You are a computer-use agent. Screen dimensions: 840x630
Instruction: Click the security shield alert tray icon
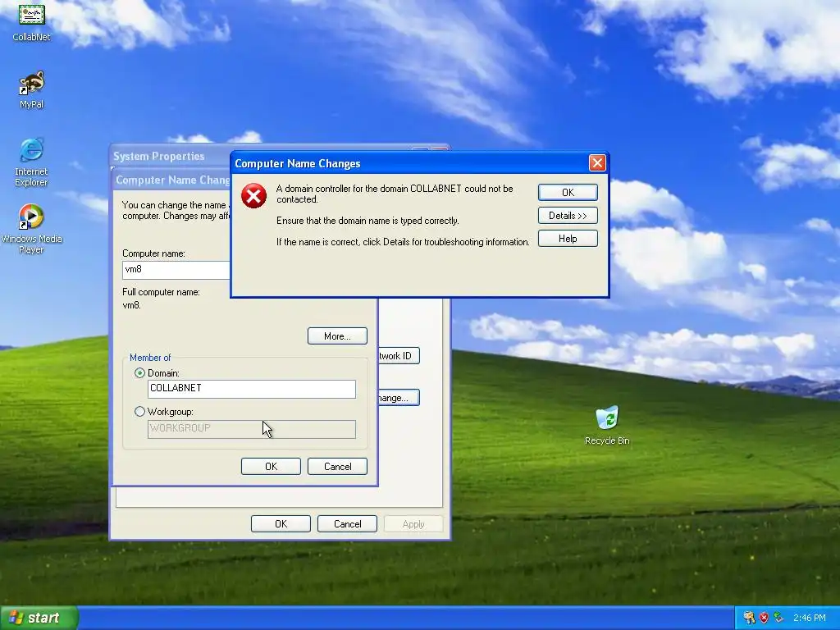764,618
